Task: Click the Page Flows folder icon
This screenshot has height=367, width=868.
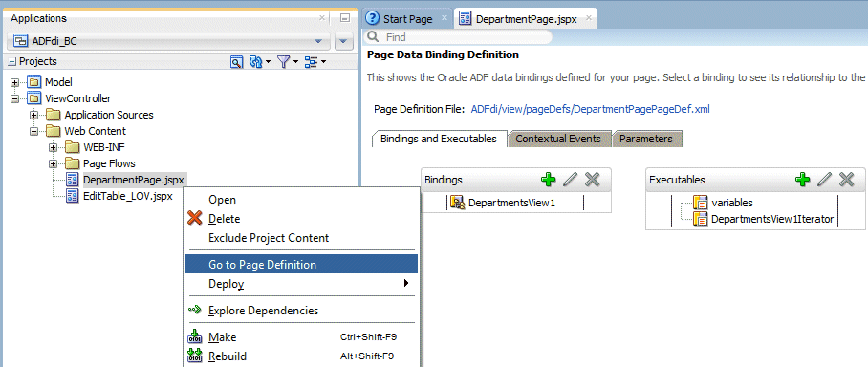Action: click(x=73, y=163)
